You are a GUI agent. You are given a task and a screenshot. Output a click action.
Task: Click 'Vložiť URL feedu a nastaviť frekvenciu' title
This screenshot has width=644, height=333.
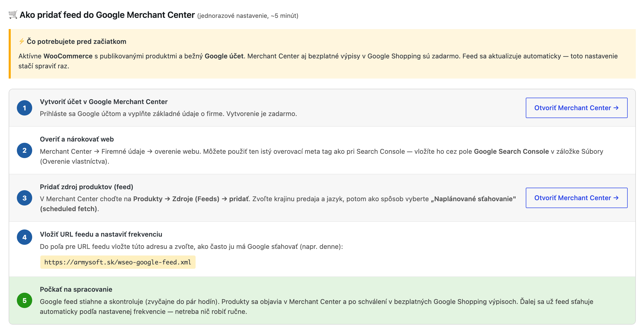[101, 234]
